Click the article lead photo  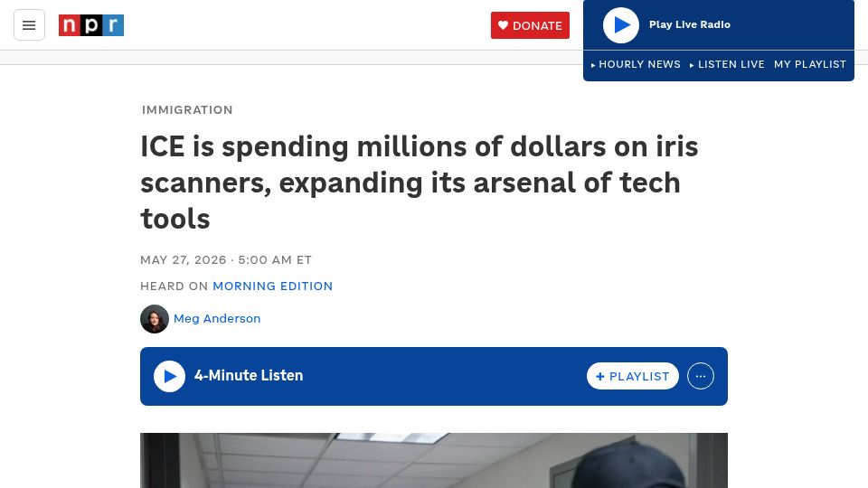(434, 460)
